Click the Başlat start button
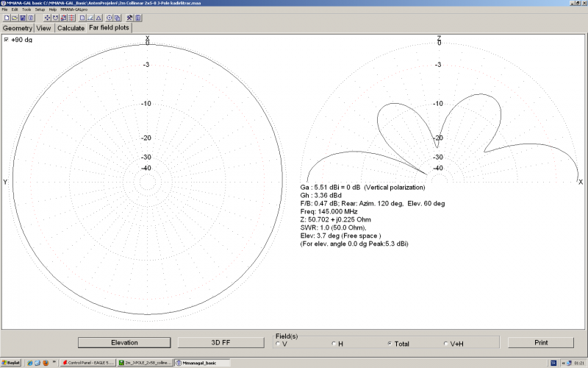Image resolution: width=588 pixels, height=368 pixels. coord(11,363)
